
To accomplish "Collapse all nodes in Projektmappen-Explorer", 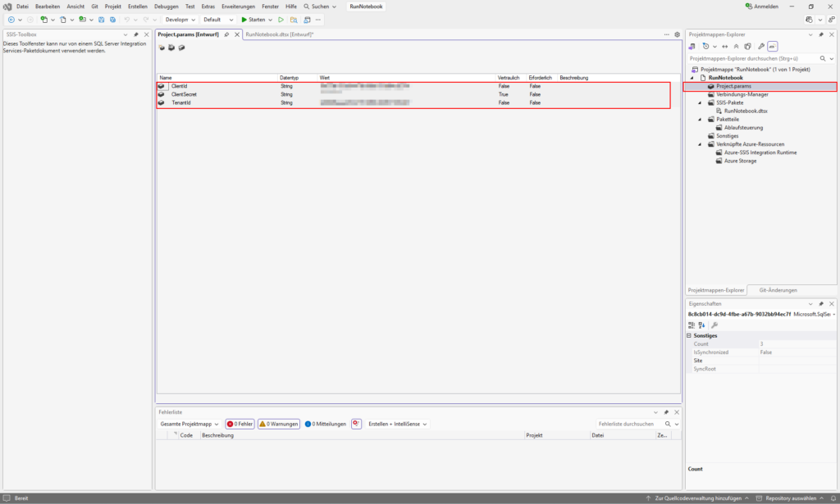I will click(736, 47).
